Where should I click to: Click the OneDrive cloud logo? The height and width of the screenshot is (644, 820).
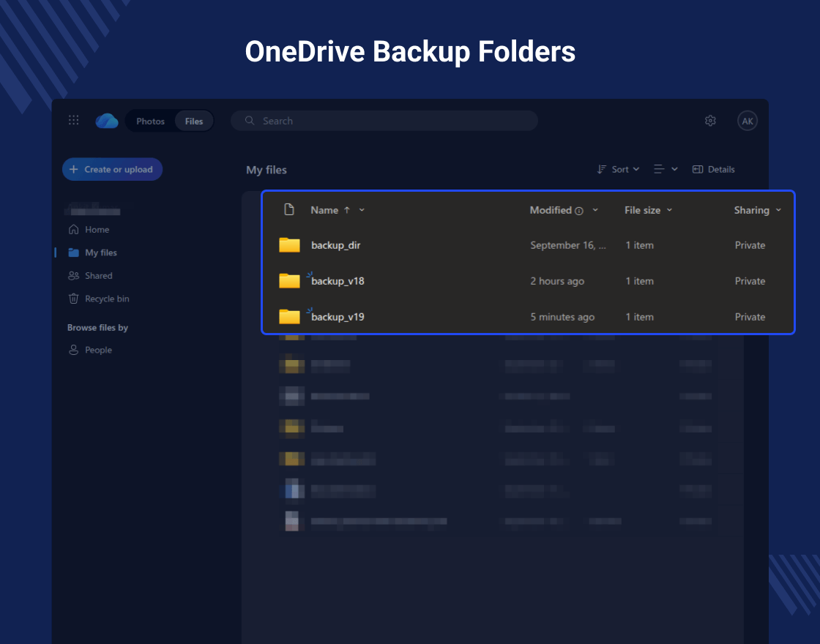[x=107, y=121]
